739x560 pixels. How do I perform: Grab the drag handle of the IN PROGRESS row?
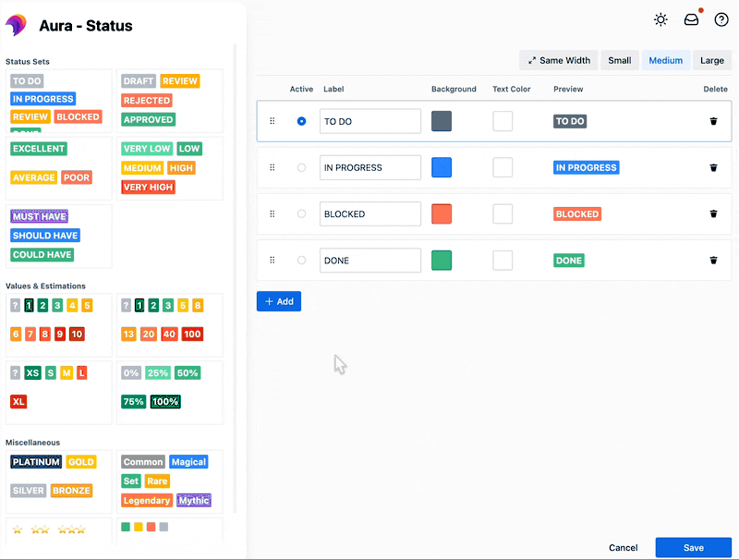pos(272,167)
